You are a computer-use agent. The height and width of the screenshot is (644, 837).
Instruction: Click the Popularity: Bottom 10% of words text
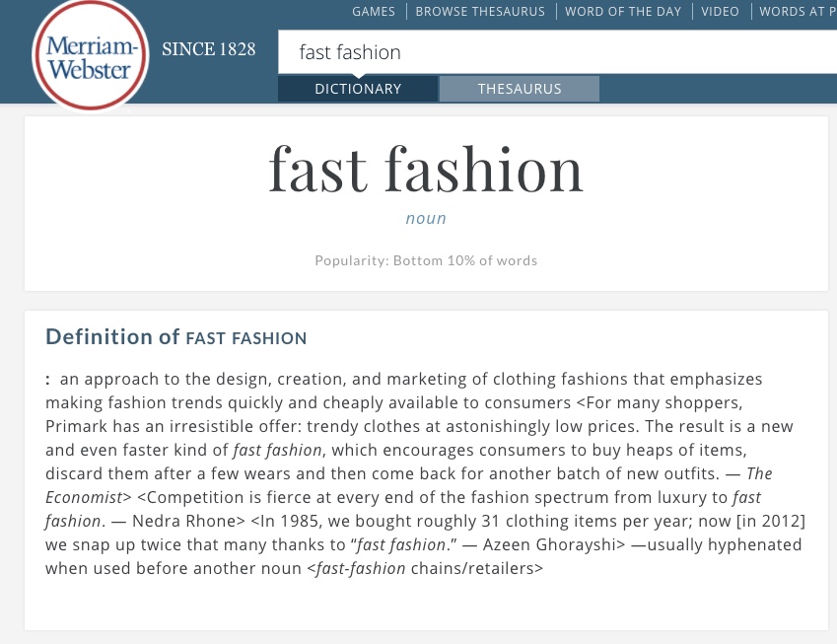point(426,260)
